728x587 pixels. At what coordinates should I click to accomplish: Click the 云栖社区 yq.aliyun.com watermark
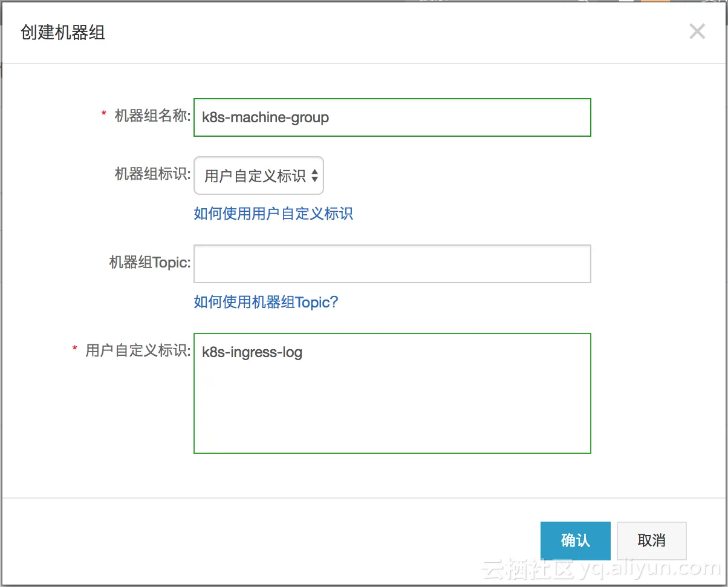point(601,569)
